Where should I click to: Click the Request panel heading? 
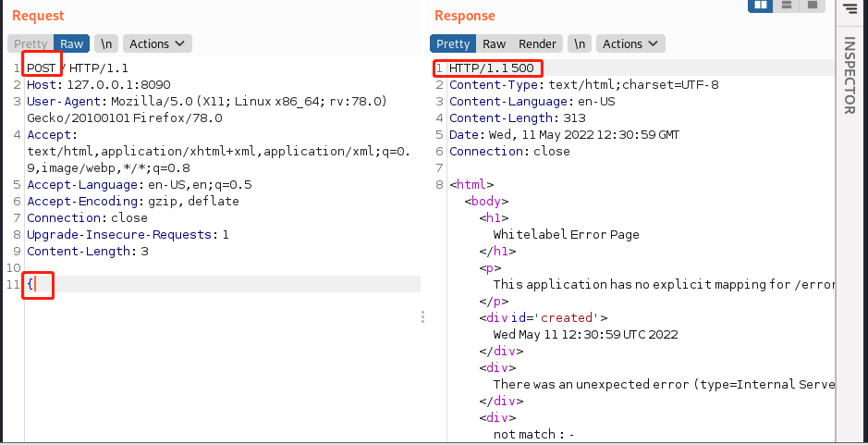click(38, 16)
